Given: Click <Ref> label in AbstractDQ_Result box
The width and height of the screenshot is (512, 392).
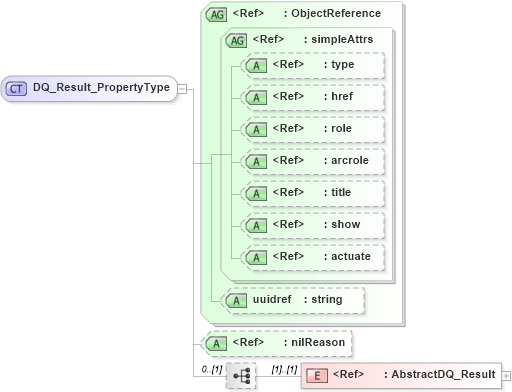Looking at the screenshot, I should click(349, 374).
